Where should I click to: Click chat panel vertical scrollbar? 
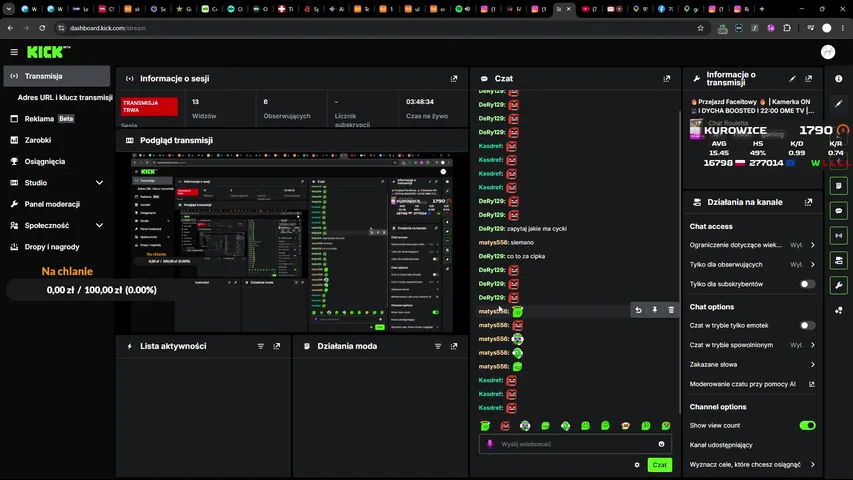tap(679, 261)
